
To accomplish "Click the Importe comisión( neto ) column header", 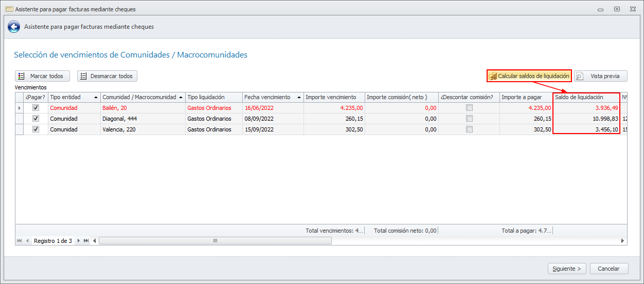I will pos(402,97).
